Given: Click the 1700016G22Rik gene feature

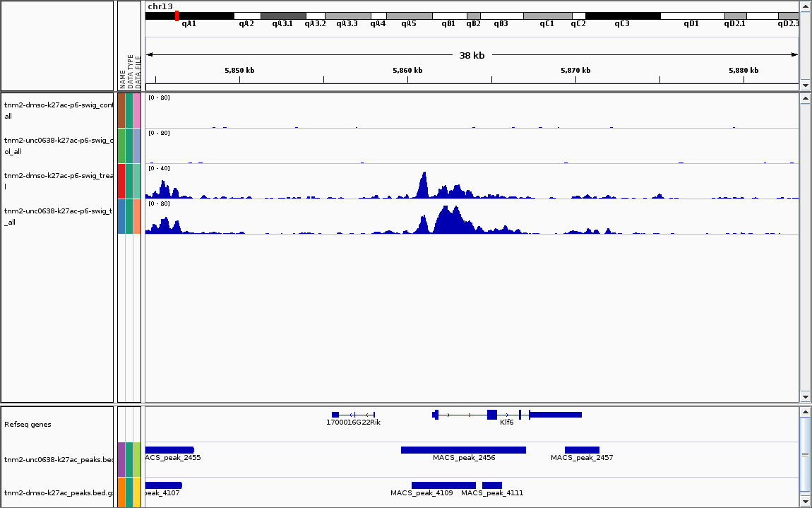Looking at the screenshot, I should tap(353, 415).
